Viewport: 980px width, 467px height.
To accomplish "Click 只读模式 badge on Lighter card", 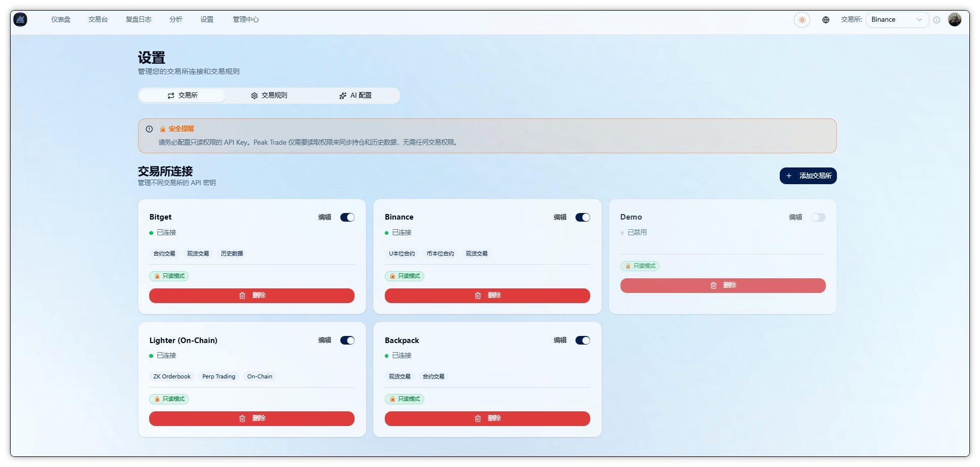I will [x=169, y=399].
